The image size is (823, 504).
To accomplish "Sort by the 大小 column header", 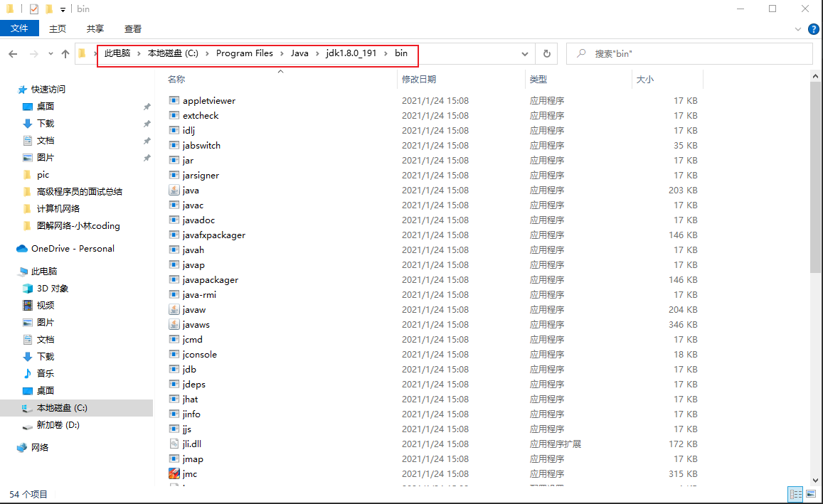I will coord(644,79).
